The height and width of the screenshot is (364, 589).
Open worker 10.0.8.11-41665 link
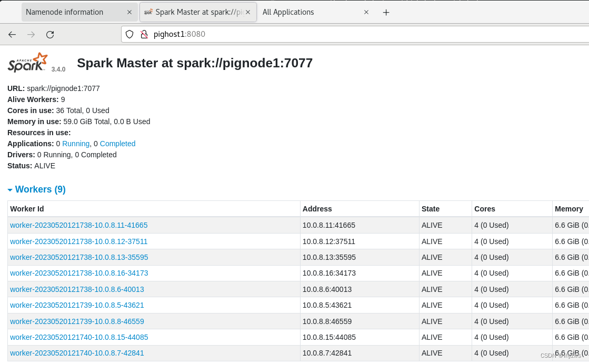coord(78,225)
